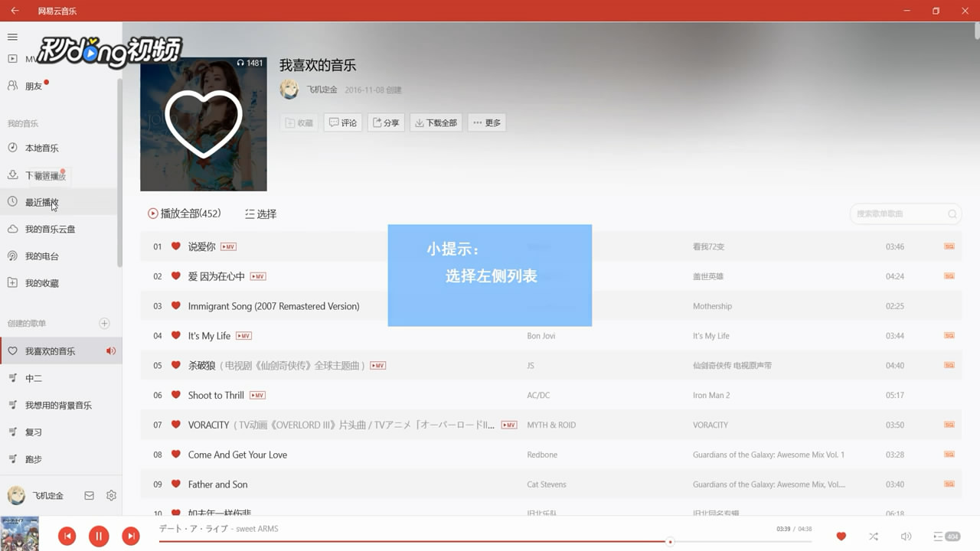Open MV for VORACITY
Image resolution: width=980 pixels, height=551 pixels.
click(x=509, y=425)
